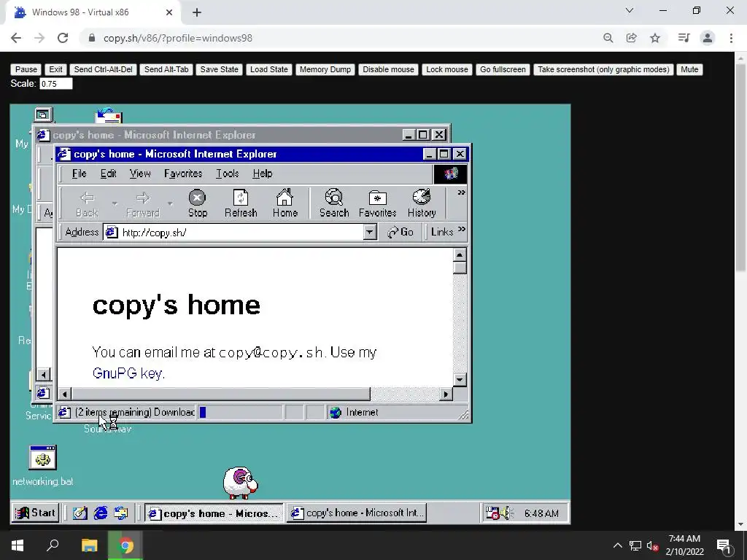Screen dimensions: 747x560
Task: Open the Help menu in Internet Explorer
Action: point(263,174)
